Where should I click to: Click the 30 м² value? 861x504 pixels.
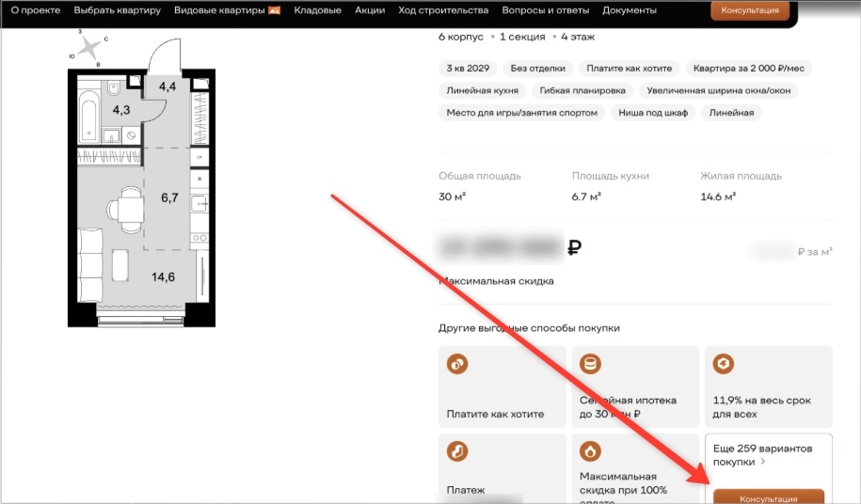pos(452,197)
